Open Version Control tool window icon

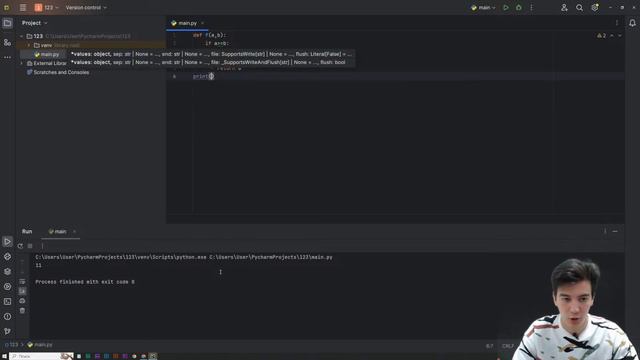[7, 331]
